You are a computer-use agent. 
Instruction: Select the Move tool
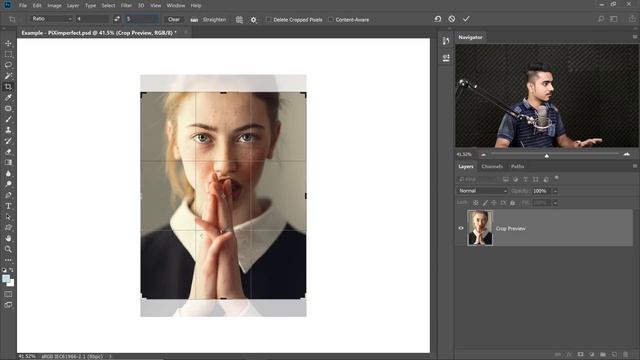(8, 43)
